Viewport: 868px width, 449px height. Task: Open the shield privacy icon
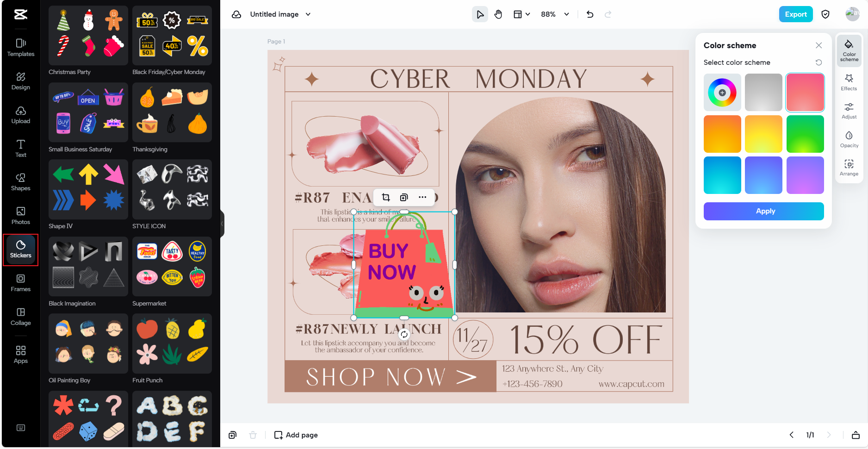[x=825, y=14]
